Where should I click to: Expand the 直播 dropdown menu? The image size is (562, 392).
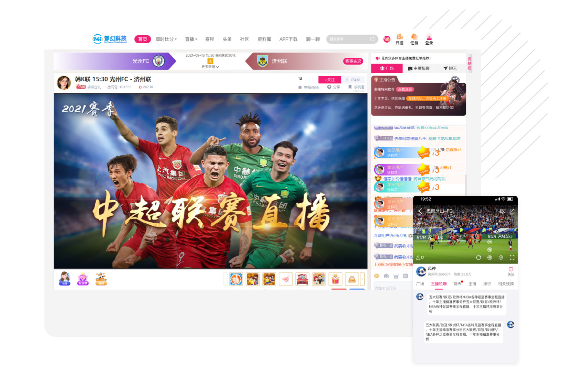191,39
